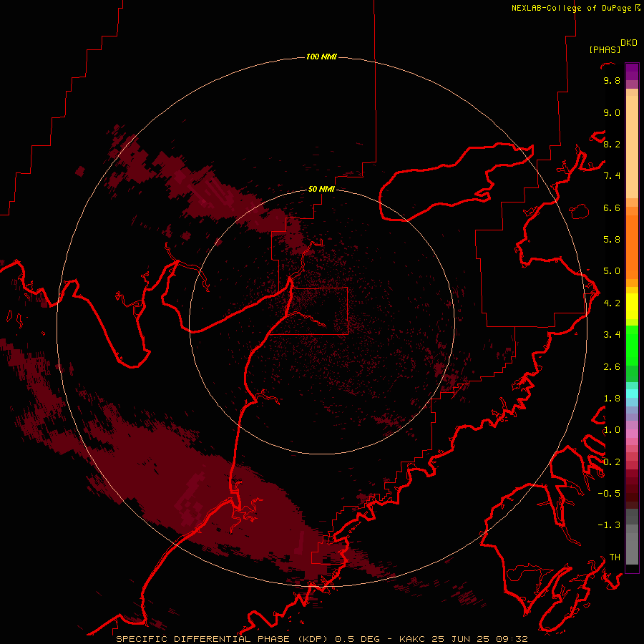Viewport: 644px width, 644px height.
Task: Click the purple swatch atop color scale
Action: pos(632,72)
